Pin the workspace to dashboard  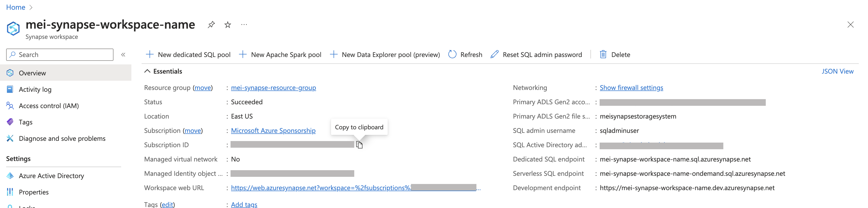pos(211,25)
